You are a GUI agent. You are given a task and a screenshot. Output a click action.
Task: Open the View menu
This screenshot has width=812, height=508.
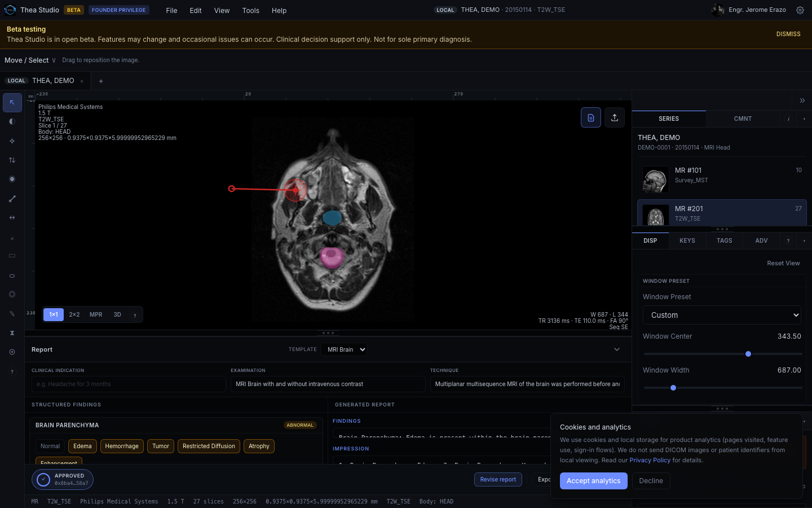(x=222, y=10)
